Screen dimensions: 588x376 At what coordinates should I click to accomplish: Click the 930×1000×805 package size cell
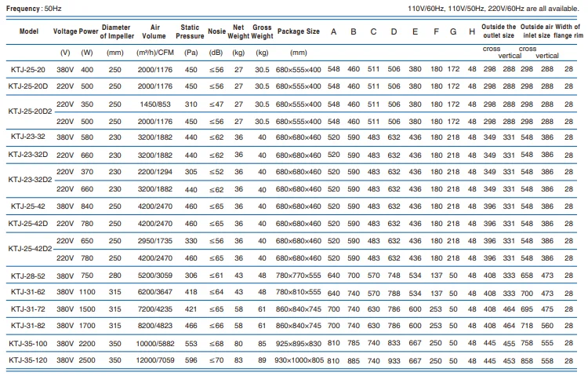297,361
